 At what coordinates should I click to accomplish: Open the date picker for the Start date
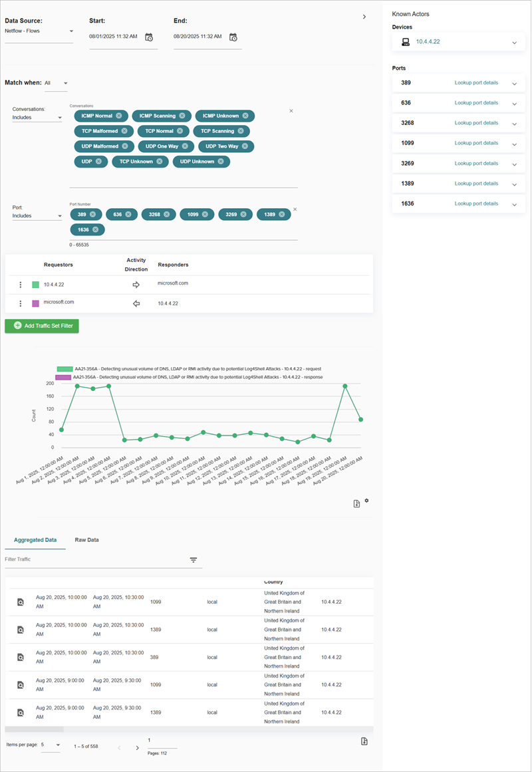(x=149, y=37)
